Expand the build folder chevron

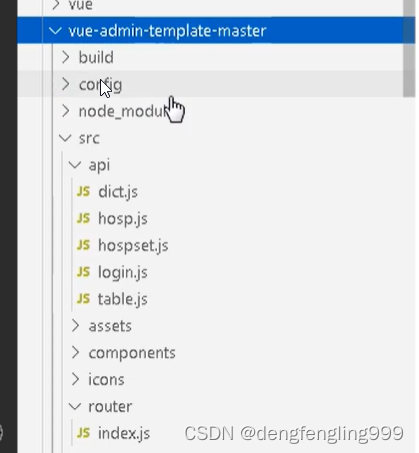pos(66,57)
